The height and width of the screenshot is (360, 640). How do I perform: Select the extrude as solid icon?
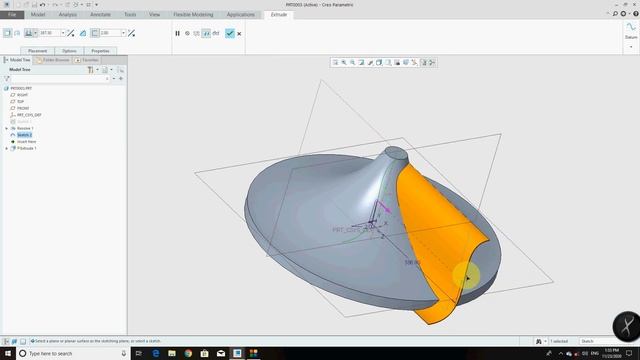[7, 33]
